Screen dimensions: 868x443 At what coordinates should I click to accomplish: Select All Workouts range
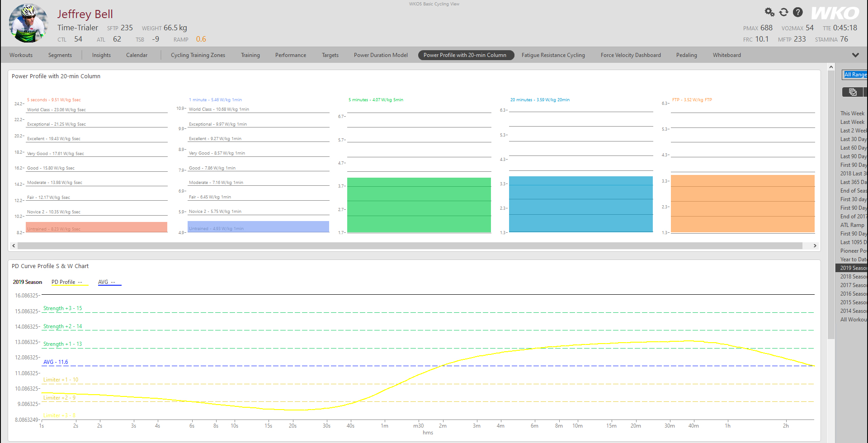point(854,320)
